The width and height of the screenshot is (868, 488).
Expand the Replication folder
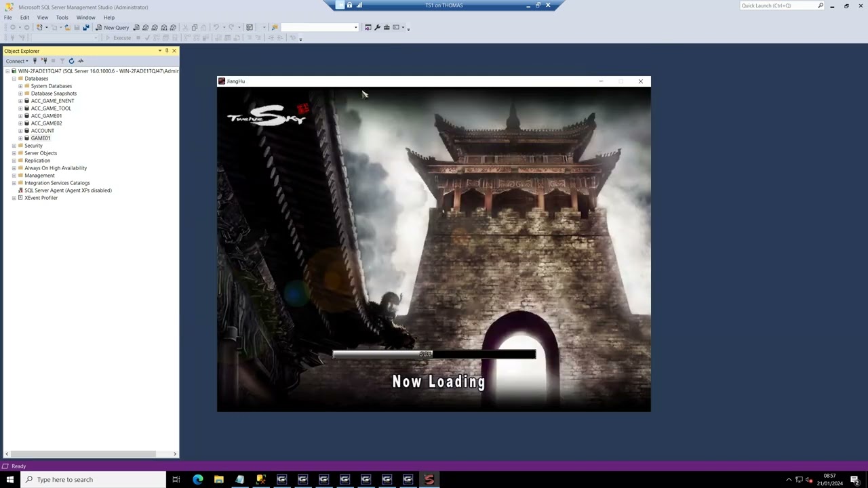coord(14,161)
